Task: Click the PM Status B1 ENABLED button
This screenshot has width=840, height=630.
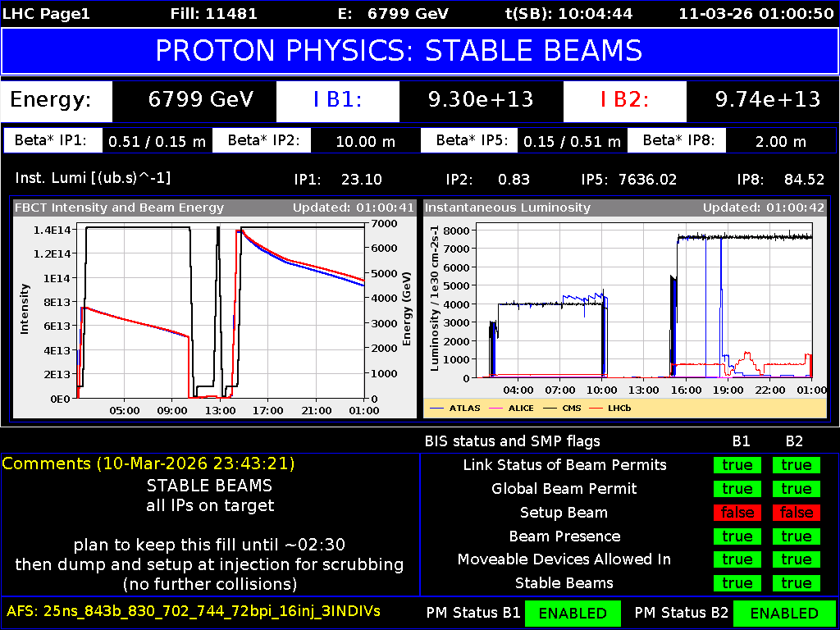Action: coord(573,613)
